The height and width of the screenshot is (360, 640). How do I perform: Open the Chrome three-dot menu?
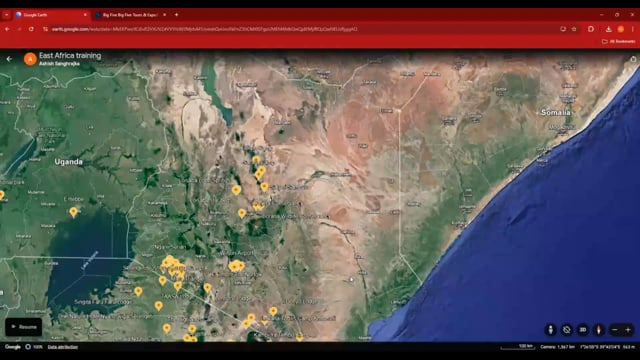coord(633,29)
